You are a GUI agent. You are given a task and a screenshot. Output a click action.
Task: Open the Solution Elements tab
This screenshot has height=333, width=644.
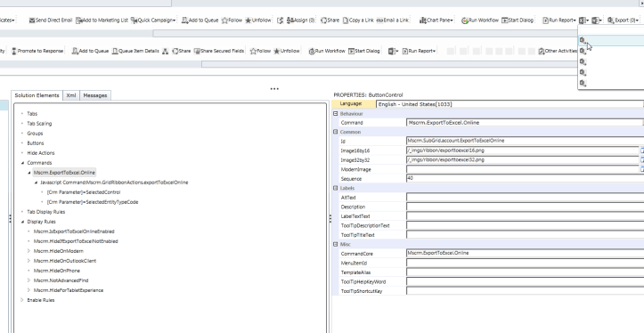37,95
